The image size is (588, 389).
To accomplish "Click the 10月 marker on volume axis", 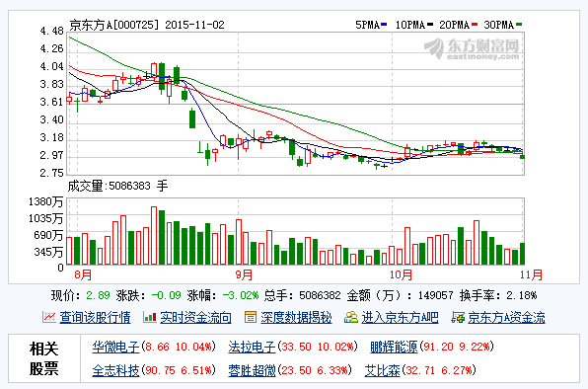I will pos(402,274).
